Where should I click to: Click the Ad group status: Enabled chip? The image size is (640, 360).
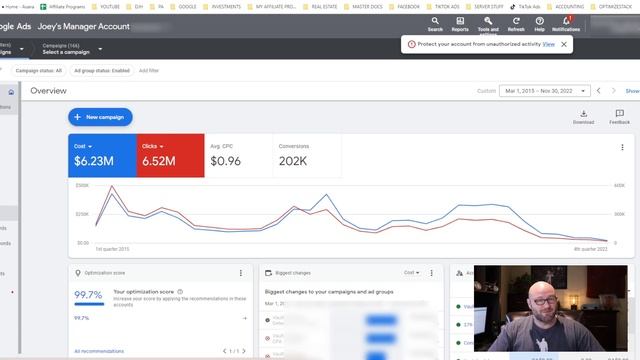click(x=102, y=71)
